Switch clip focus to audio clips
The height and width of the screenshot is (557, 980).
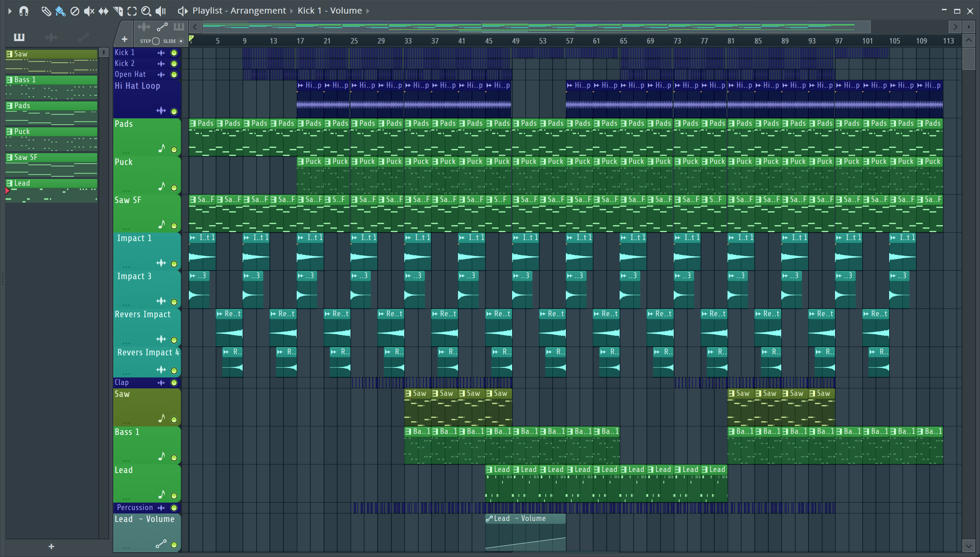144,27
